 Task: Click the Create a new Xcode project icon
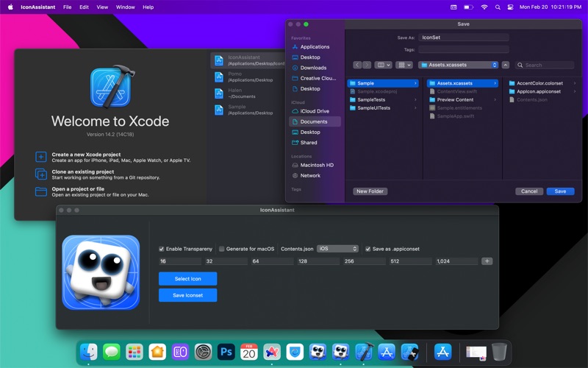(41, 158)
